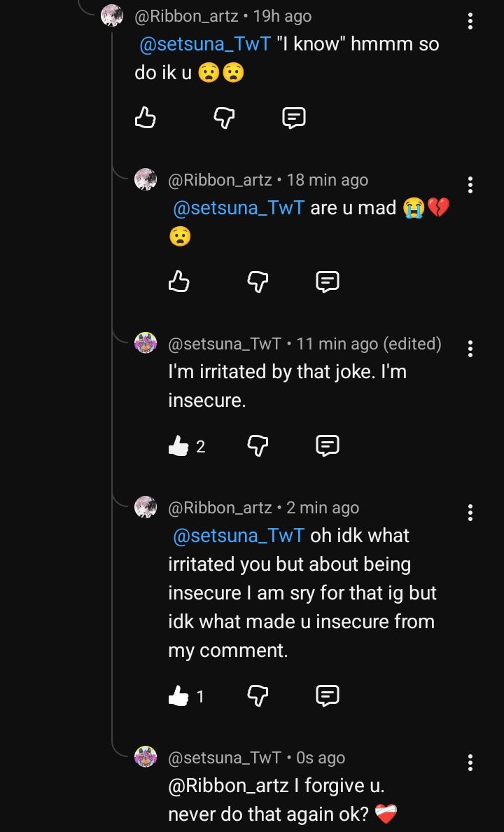Dislike the "are u mad" comment

258,282
